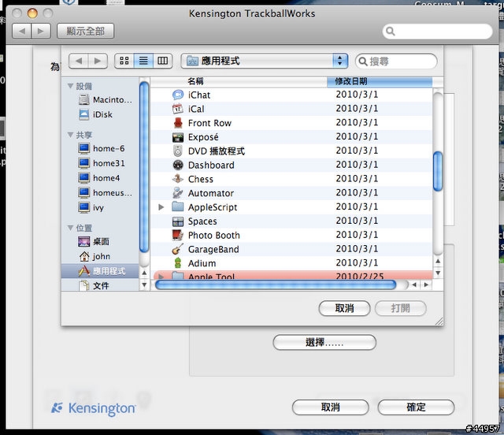Click 取消 in the Kensington window bottom

click(x=331, y=407)
